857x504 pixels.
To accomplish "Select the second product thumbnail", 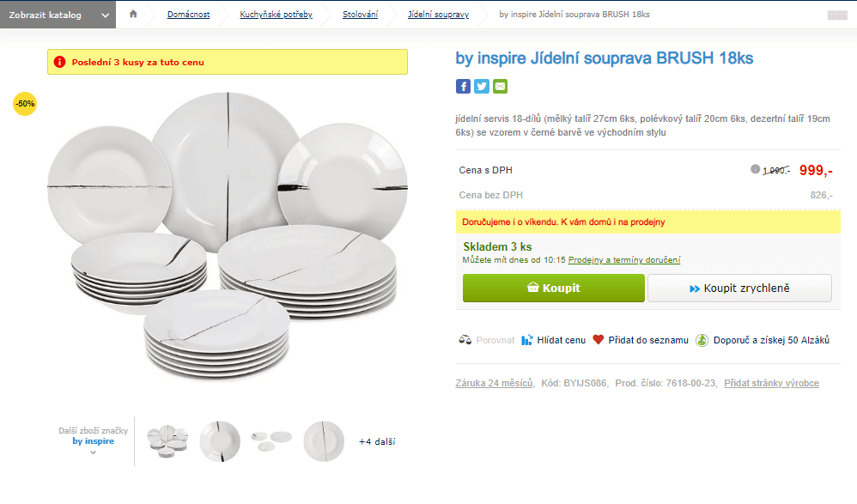I will [219, 441].
